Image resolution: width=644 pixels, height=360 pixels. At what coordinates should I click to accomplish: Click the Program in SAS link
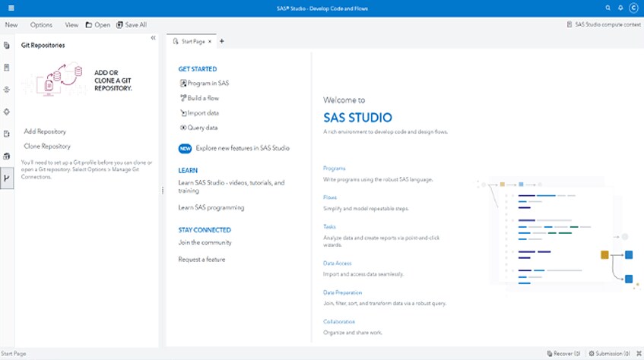pos(208,84)
